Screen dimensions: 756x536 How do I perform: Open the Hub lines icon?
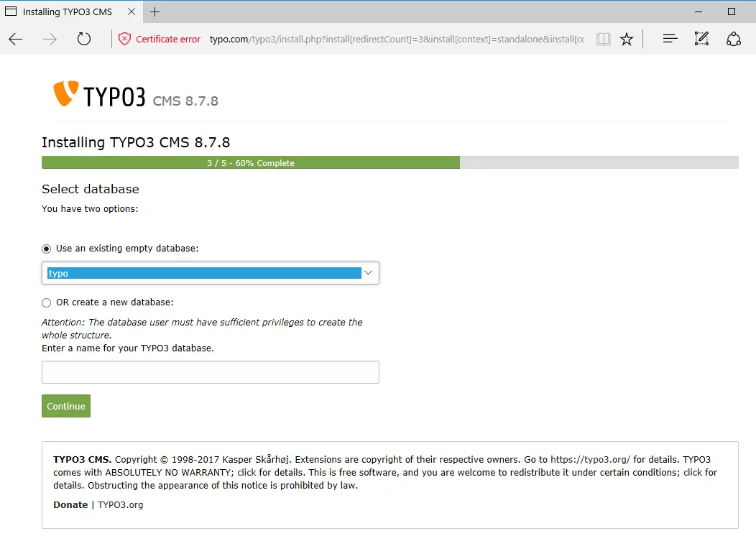pos(670,39)
